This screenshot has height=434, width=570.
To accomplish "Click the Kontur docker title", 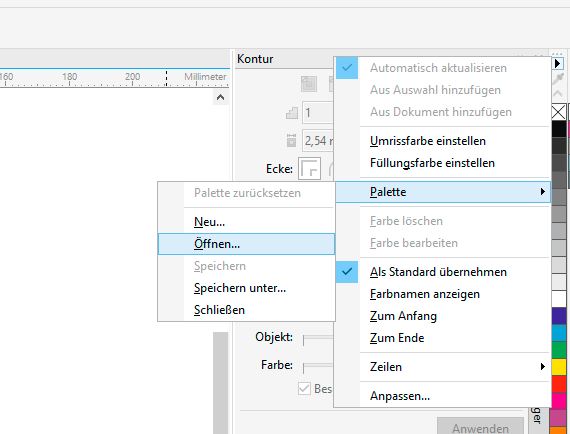I will pos(255,59).
